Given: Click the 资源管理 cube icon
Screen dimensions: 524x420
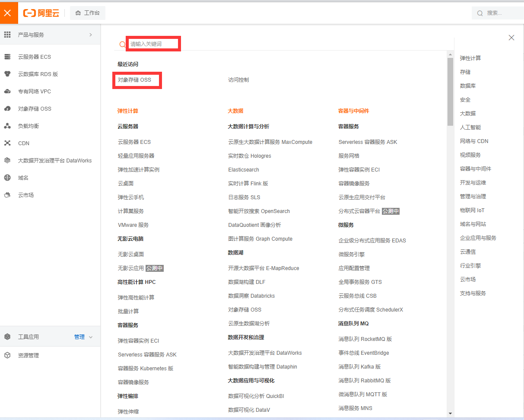Looking at the screenshot, I should (7, 355).
